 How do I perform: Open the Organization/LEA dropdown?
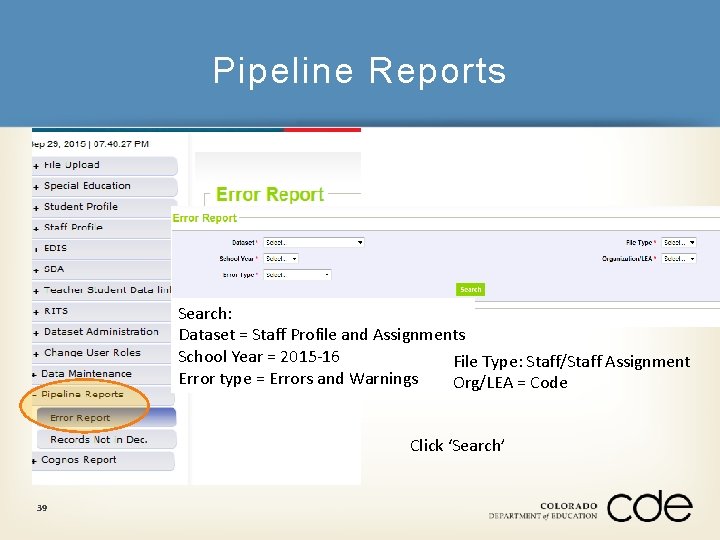click(x=679, y=259)
